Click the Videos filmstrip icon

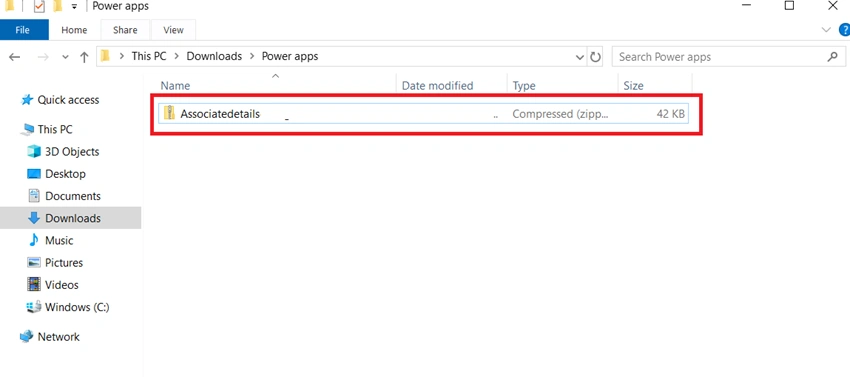[x=34, y=285]
